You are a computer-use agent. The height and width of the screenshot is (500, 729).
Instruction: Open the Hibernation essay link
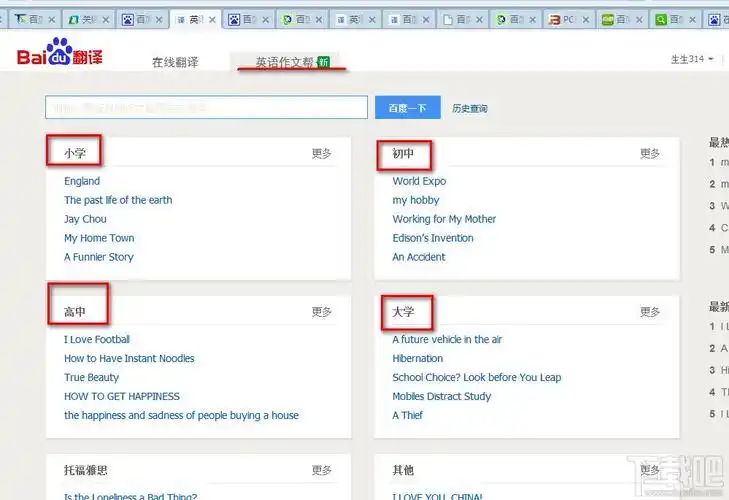pyautogui.click(x=417, y=358)
